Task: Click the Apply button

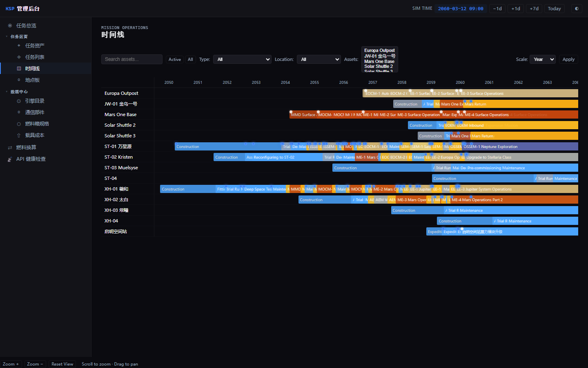Action: click(568, 59)
